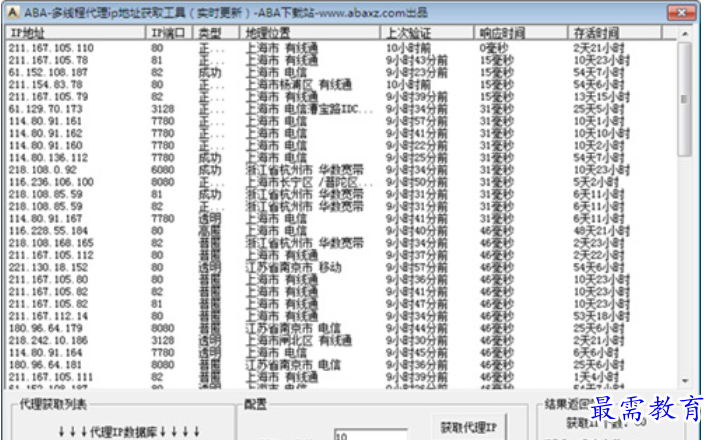Select row with IP 114.80.91.164

341,353
